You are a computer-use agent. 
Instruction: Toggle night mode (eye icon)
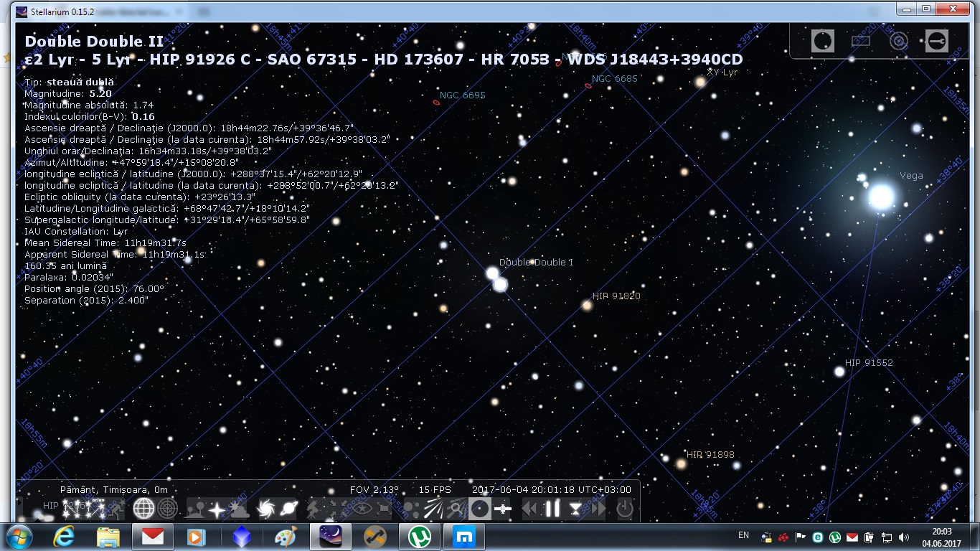361,509
